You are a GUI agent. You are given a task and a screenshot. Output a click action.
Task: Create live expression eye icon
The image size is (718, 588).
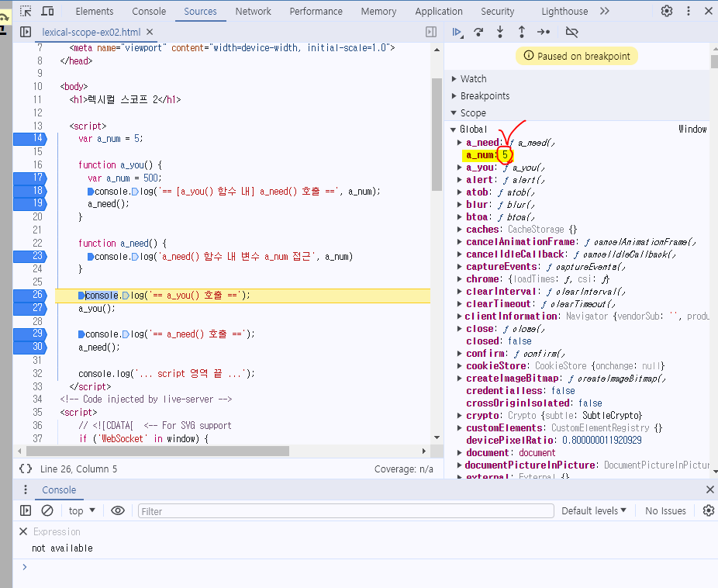(x=118, y=510)
